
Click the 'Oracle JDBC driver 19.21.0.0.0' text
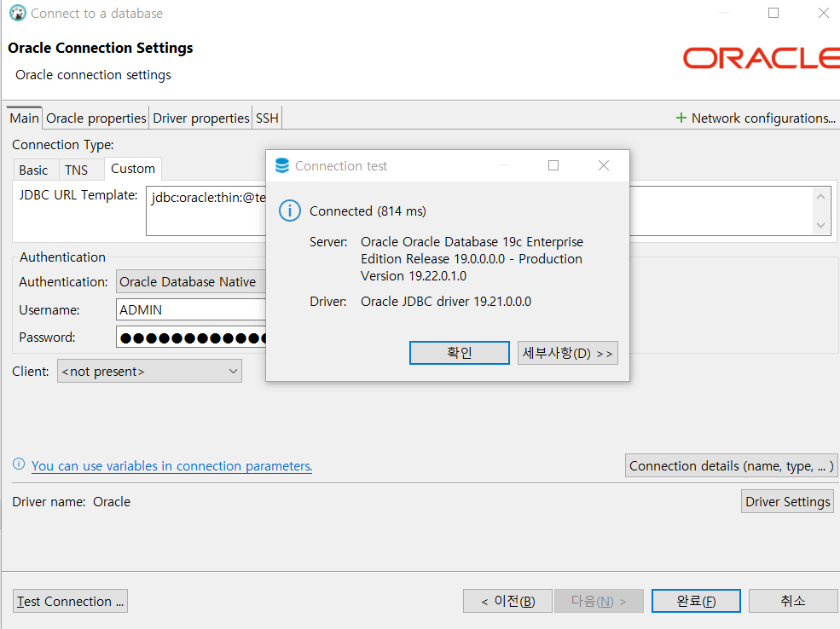(446, 302)
